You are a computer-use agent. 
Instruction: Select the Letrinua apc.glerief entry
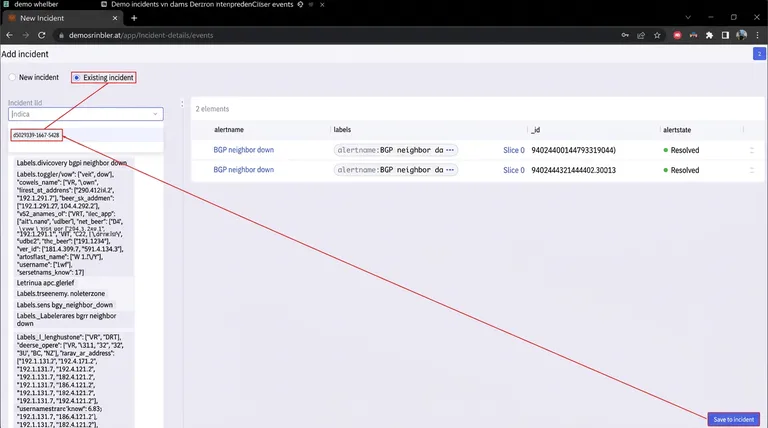[x=46, y=283]
